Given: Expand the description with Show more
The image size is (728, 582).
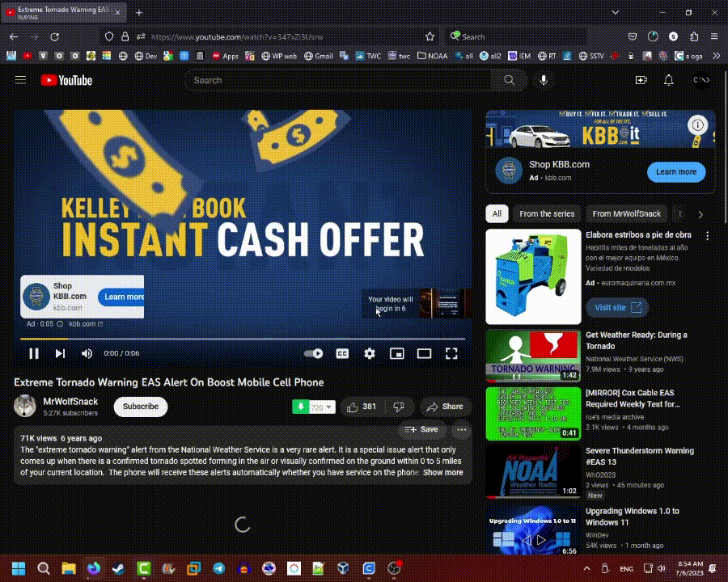Looking at the screenshot, I should [443, 472].
